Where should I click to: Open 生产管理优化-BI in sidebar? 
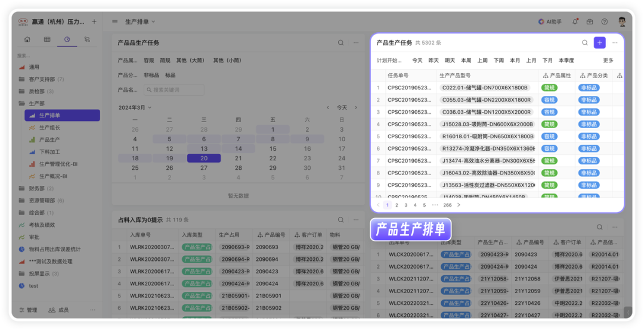tap(58, 164)
